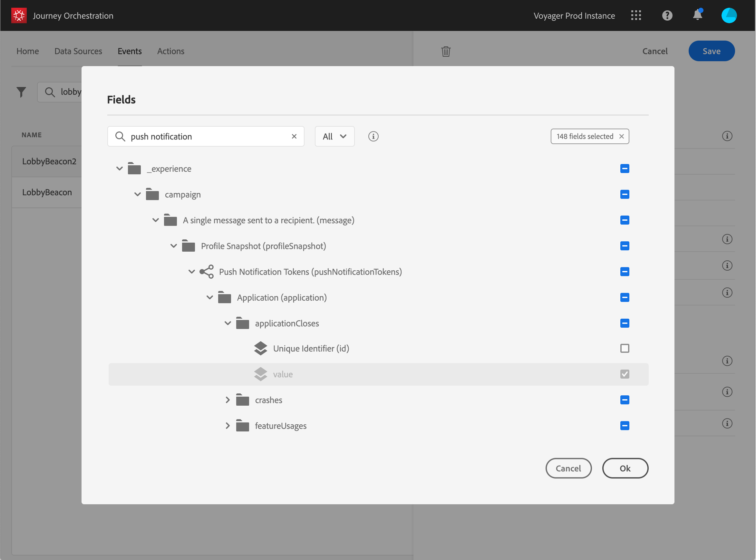Click the trash delete icon
The image size is (756, 560).
pos(445,52)
